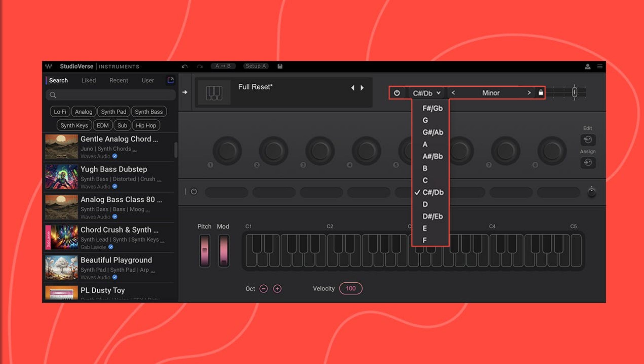Viewport: 644px width, 364px height.
Task: Choose A#/Bb from the key list
Action: [433, 156]
